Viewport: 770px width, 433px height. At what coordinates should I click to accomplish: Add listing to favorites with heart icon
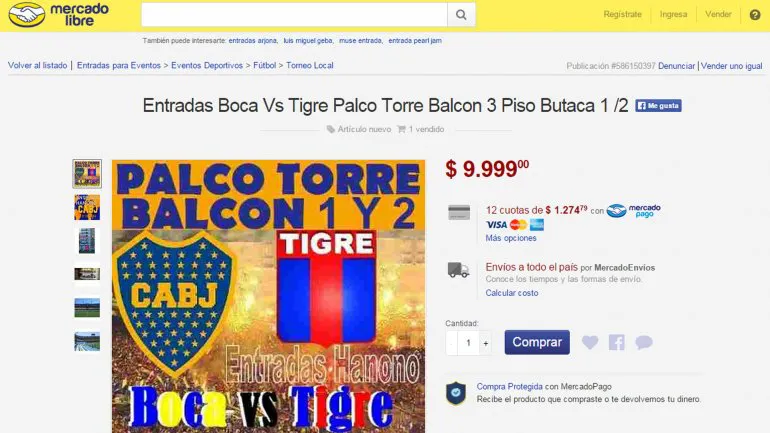coord(590,342)
